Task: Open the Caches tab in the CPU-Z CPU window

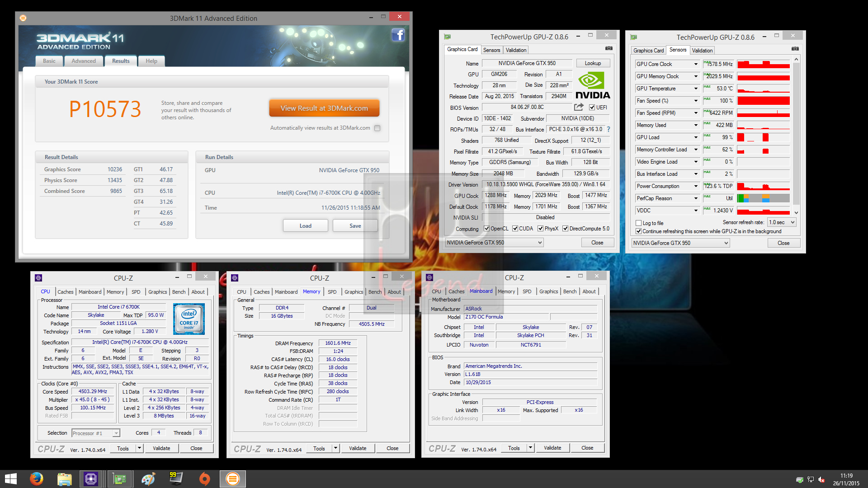Action: (66, 292)
